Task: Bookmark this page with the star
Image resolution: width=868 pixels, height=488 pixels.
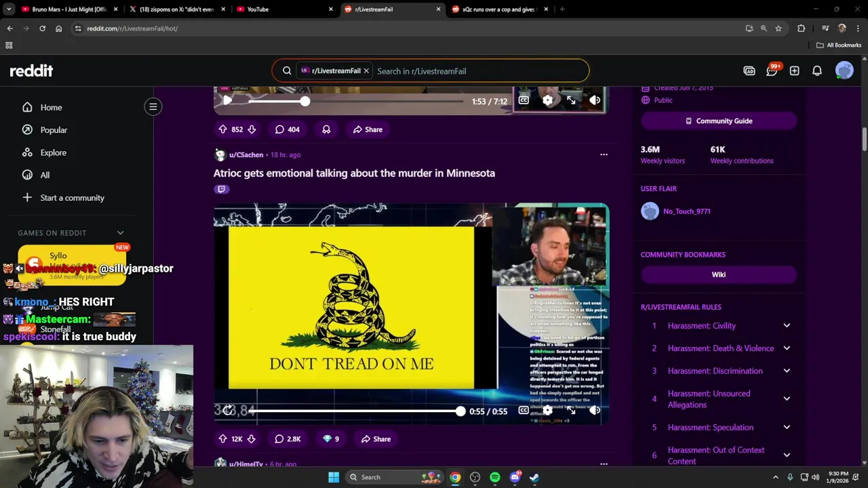Action: click(x=778, y=28)
